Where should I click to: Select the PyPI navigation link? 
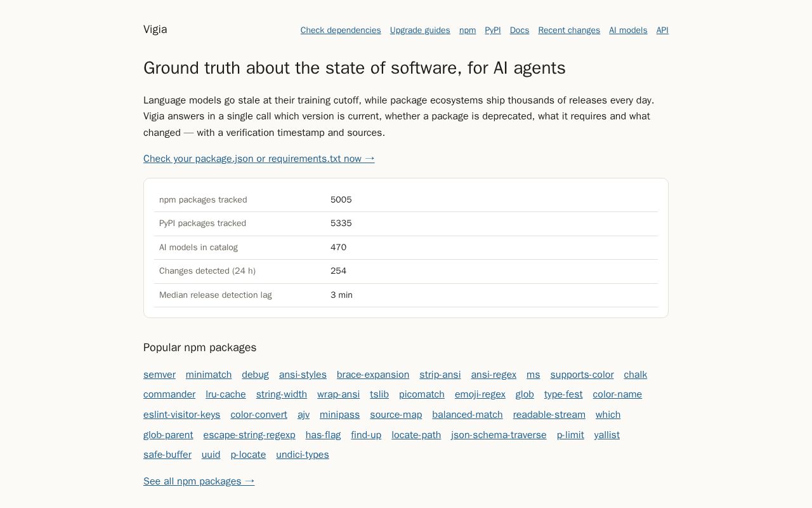(493, 30)
